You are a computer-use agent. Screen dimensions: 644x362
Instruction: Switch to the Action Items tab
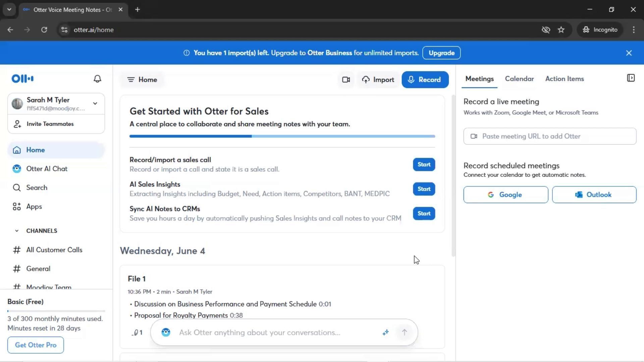tap(565, 79)
